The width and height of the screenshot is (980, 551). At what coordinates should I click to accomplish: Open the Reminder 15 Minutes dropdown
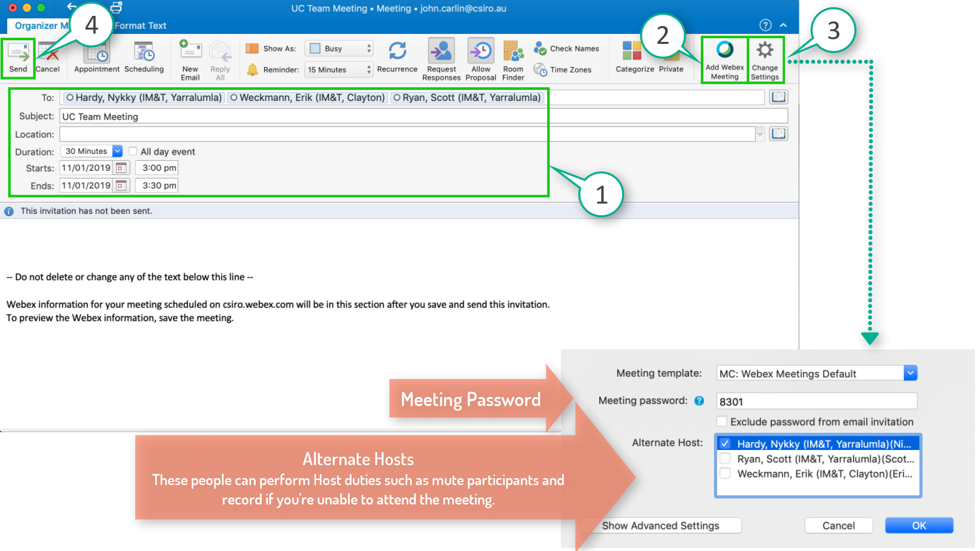point(339,69)
